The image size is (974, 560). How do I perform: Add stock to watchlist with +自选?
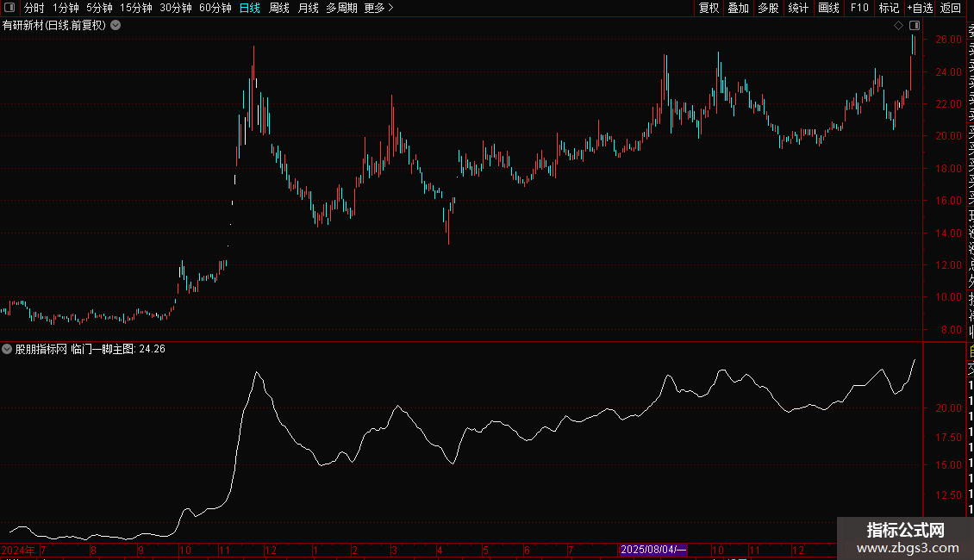tap(920, 8)
